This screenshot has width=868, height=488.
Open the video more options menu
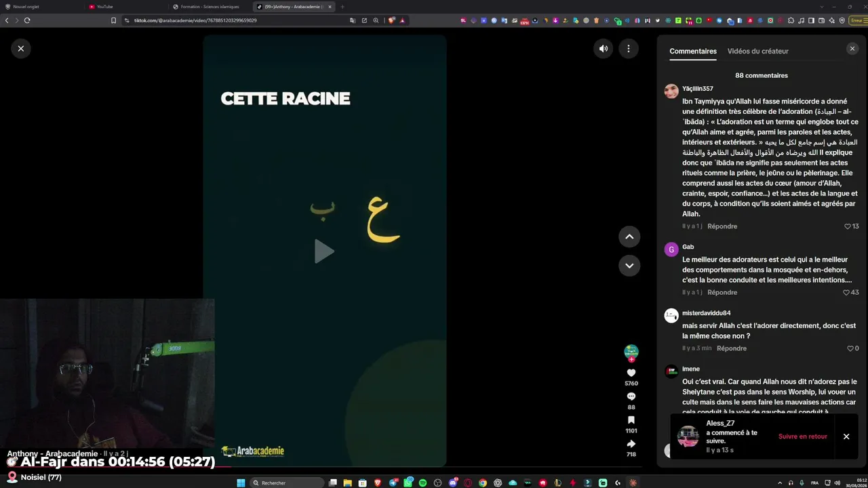(629, 49)
